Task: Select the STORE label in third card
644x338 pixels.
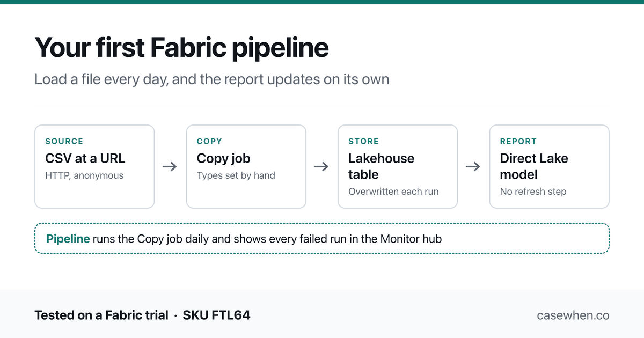Action: [363, 142]
